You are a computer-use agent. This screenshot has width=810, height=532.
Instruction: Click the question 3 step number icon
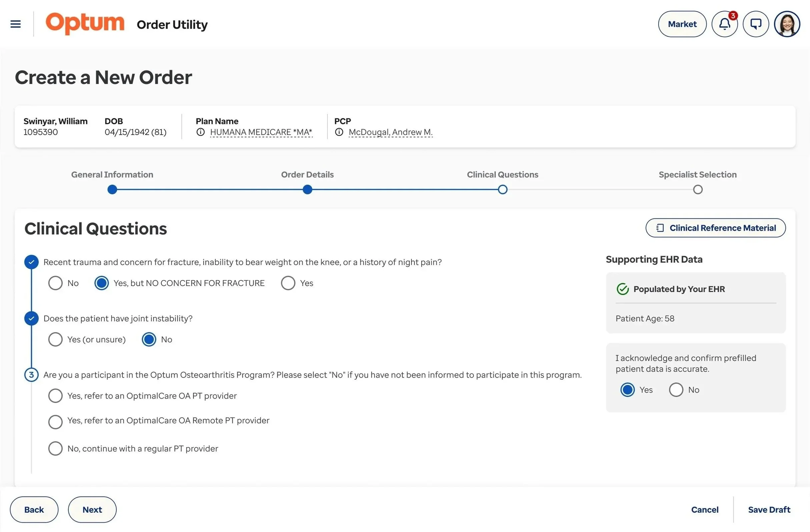coord(31,375)
